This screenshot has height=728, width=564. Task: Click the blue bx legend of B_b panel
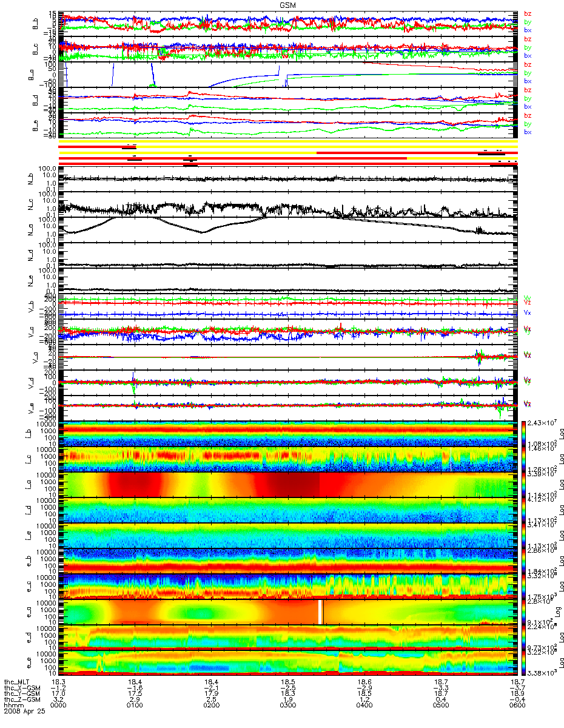tap(528, 30)
